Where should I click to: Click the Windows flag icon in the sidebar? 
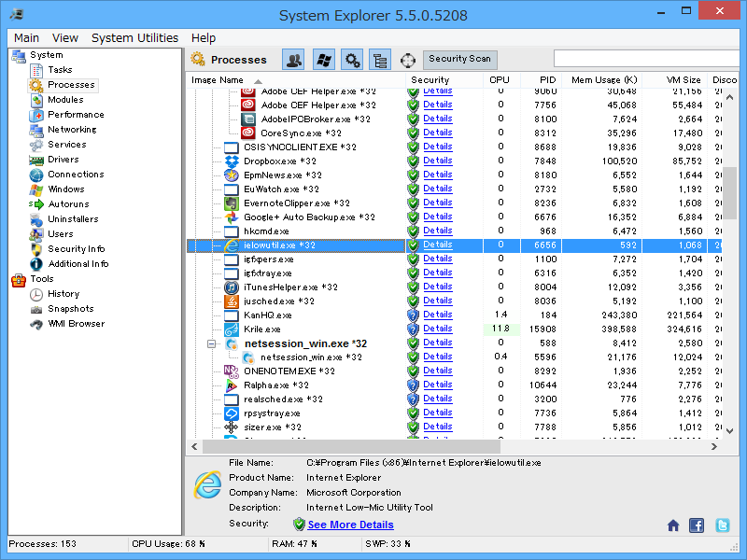tap(36, 189)
